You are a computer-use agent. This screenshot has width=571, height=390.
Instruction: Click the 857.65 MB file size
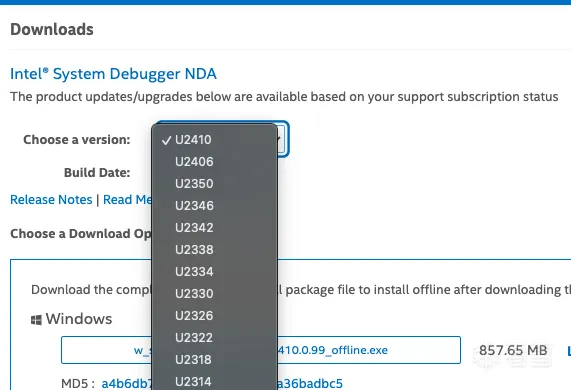tap(513, 350)
